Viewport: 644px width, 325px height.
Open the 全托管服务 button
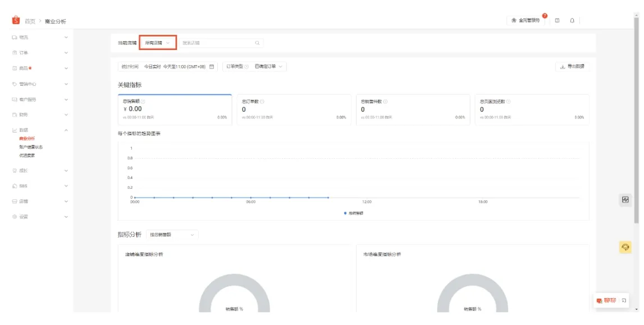pos(527,19)
